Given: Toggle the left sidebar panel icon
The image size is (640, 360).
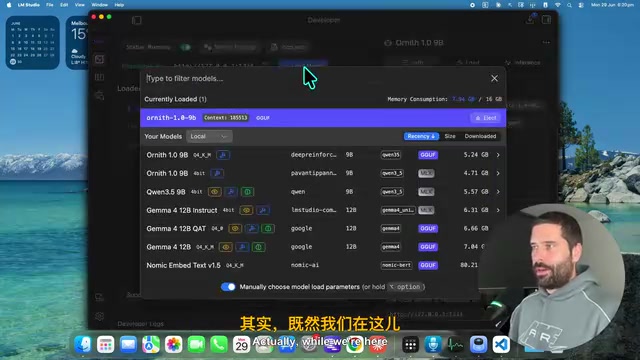Looking at the screenshot, I should coord(136,20).
